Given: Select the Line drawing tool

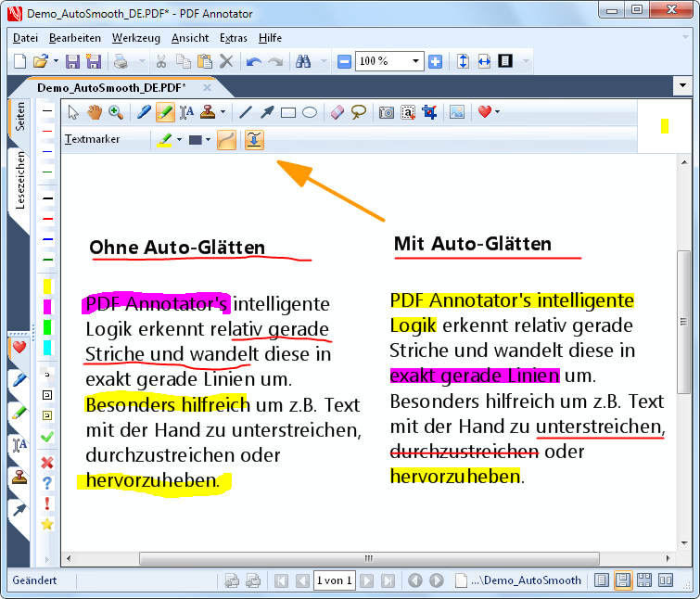Looking at the screenshot, I should coord(246,112).
